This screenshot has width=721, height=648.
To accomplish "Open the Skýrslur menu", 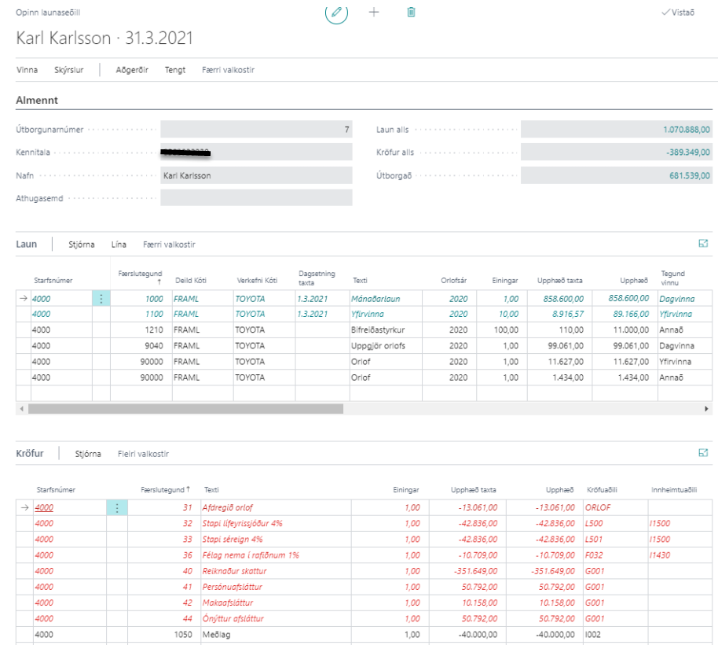I will click(x=70, y=70).
